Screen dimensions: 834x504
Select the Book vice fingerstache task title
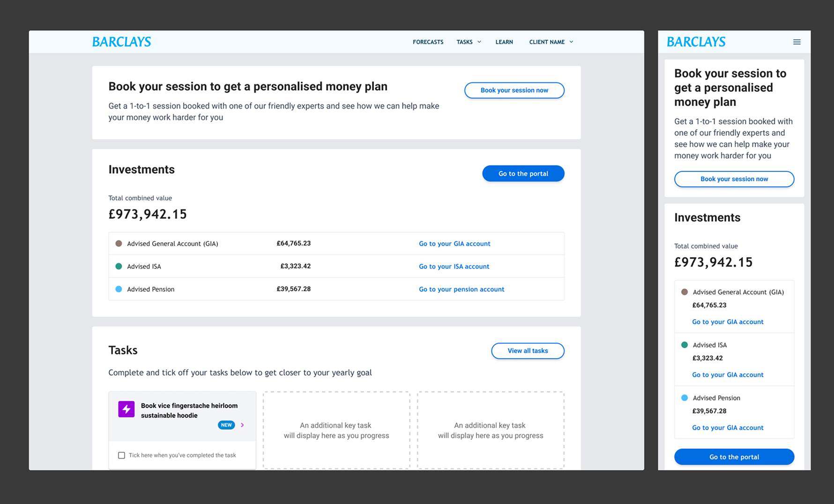[189, 410]
